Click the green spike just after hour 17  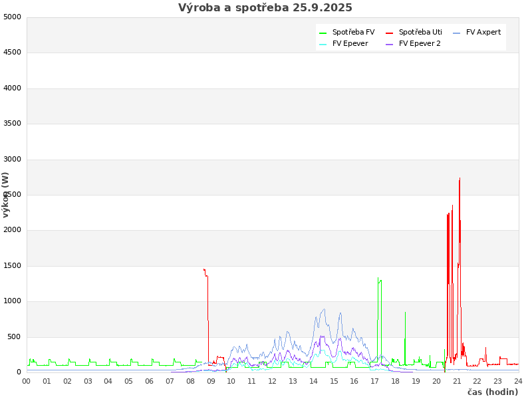(378, 279)
